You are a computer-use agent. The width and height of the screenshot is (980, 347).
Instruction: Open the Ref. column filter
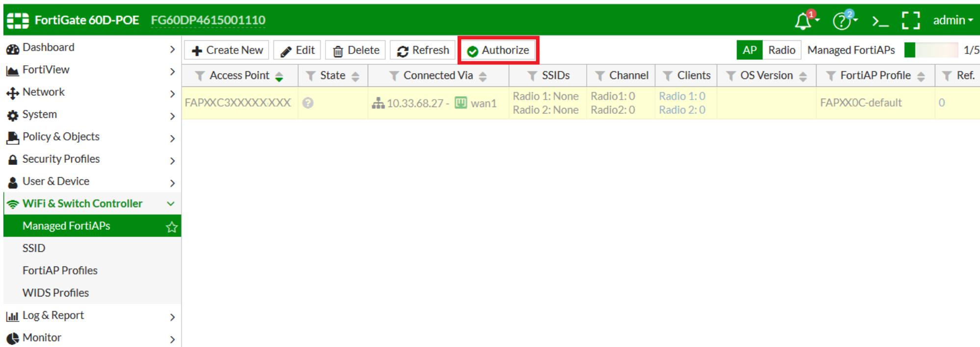click(947, 76)
